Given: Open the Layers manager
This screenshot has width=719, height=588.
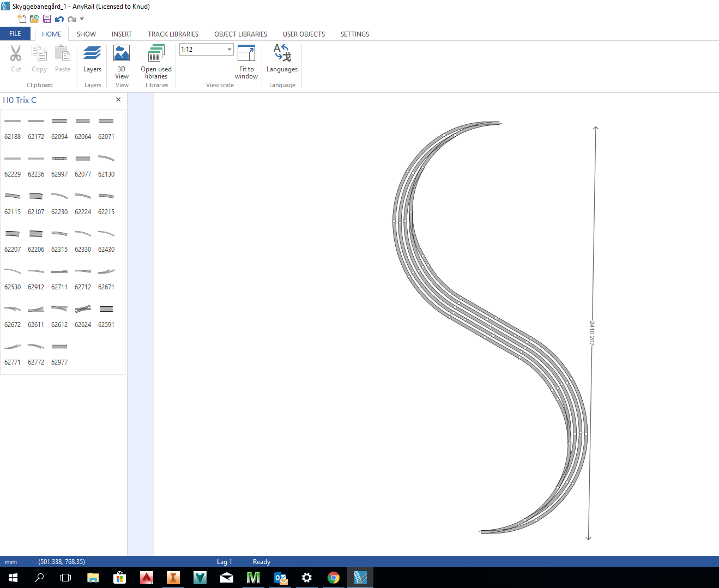Looking at the screenshot, I should [x=92, y=59].
